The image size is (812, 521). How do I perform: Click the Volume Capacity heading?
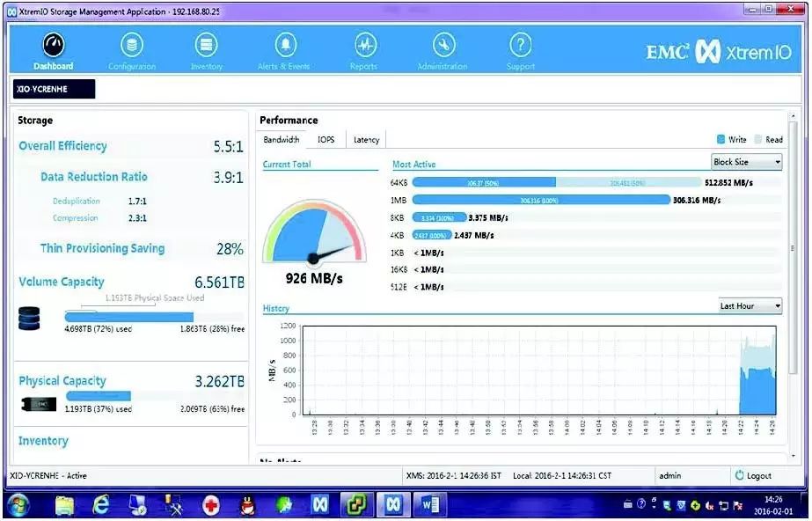(x=61, y=282)
